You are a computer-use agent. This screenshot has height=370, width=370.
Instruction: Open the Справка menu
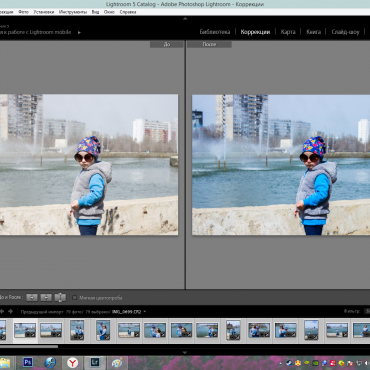128,12
